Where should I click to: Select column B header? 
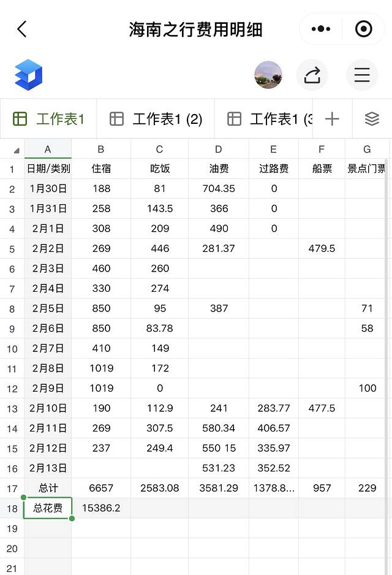[x=101, y=149]
